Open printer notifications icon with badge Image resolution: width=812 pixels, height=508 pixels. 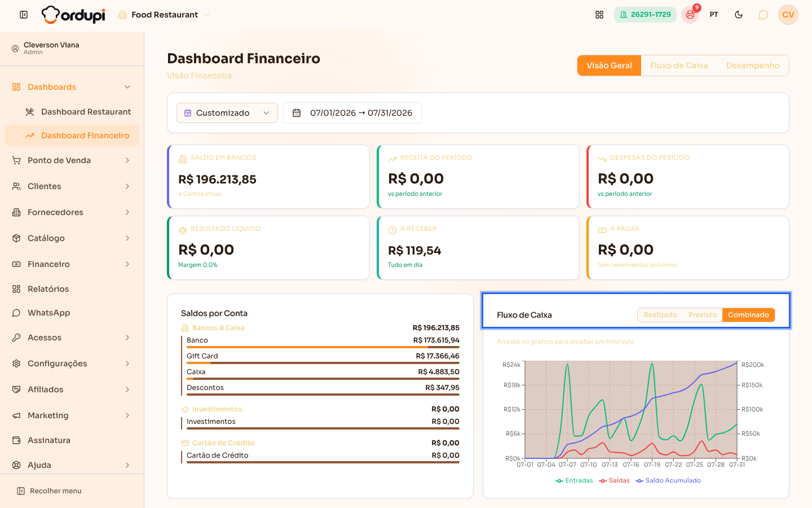pyautogui.click(x=690, y=15)
